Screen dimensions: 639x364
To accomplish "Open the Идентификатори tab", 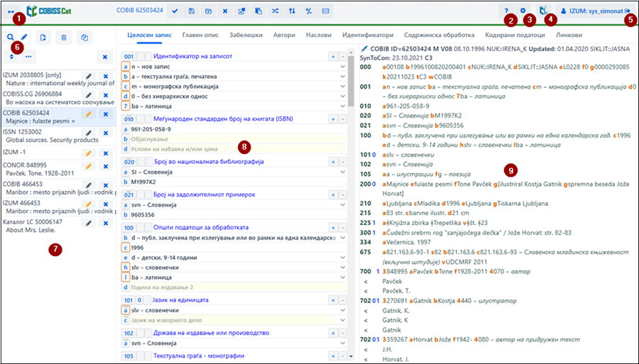I will point(368,35).
